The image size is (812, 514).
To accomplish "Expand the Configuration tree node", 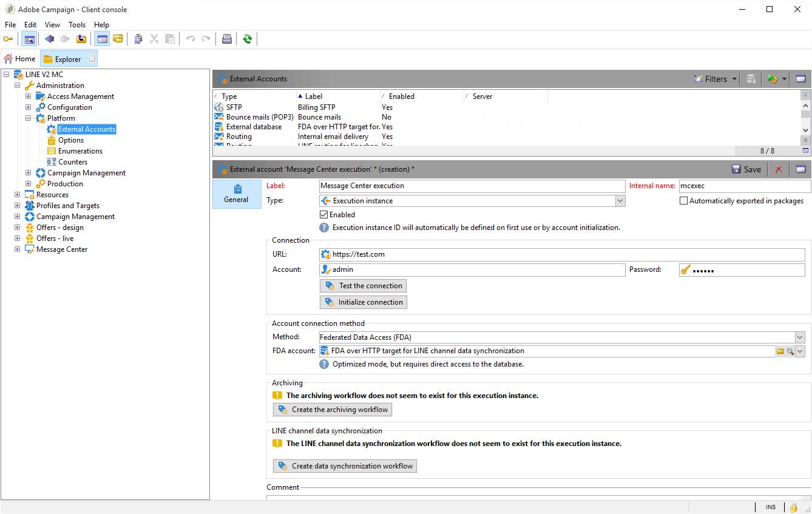I will pos(29,107).
